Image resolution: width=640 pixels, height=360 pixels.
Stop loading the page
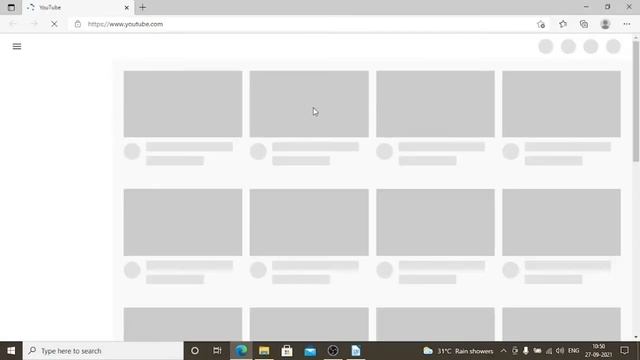[54, 24]
